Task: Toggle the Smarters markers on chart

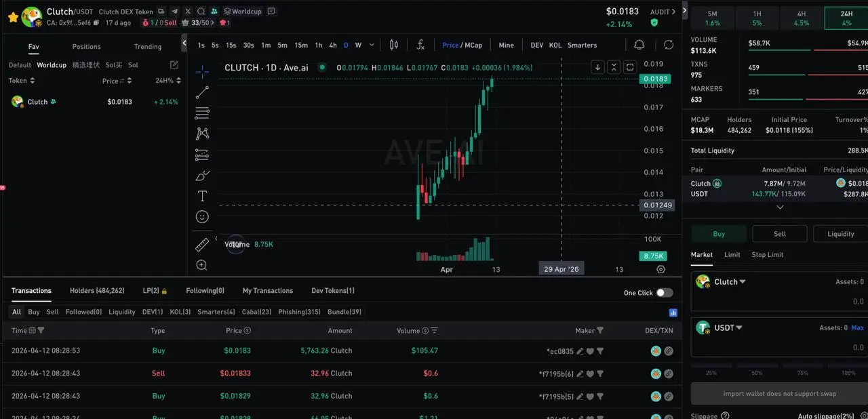Action: 583,45
